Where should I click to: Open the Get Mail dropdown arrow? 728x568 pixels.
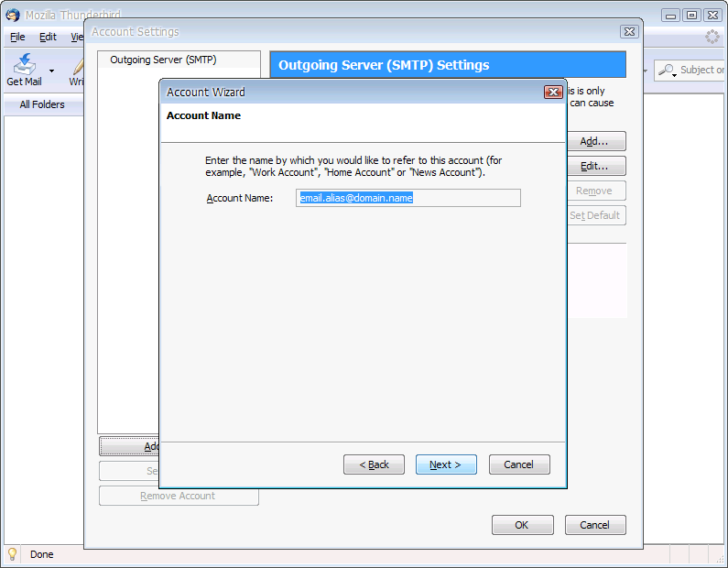tap(51, 71)
